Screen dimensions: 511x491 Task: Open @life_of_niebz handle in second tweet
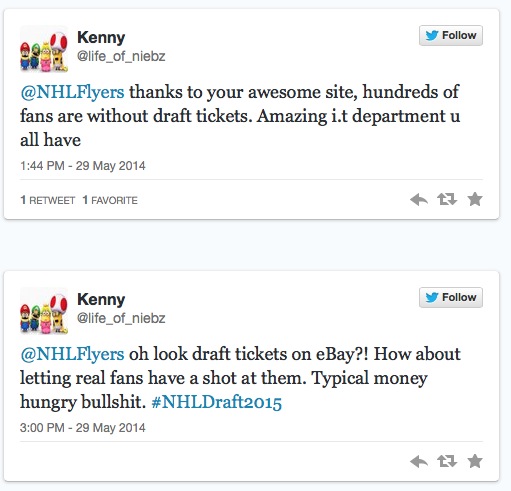click(121, 318)
